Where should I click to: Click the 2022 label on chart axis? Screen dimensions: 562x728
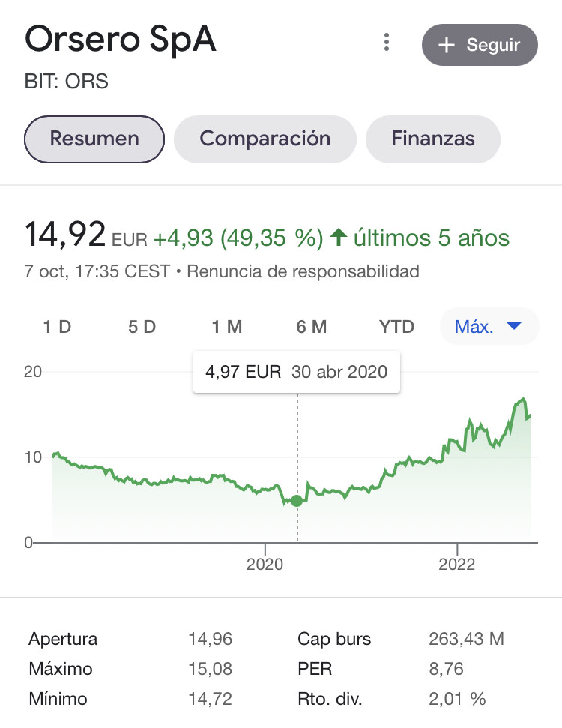[x=456, y=564]
